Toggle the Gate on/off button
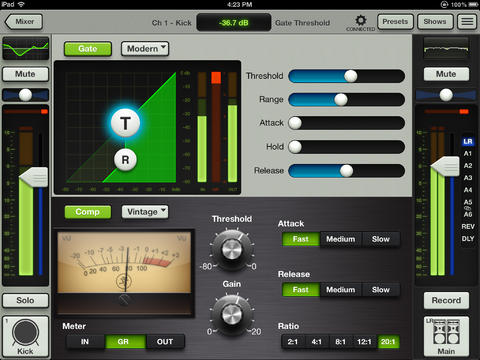The height and width of the screenshot is (360, 480). (x=88, y=49)
